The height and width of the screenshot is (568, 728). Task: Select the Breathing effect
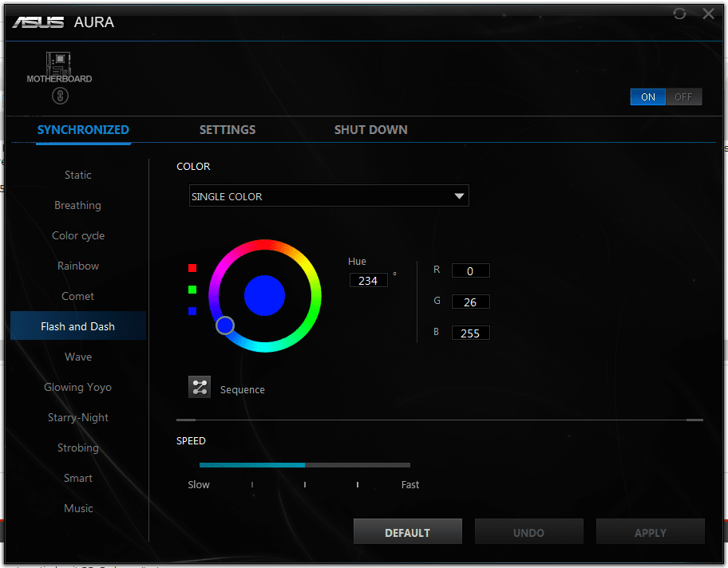tap(78, 205)
